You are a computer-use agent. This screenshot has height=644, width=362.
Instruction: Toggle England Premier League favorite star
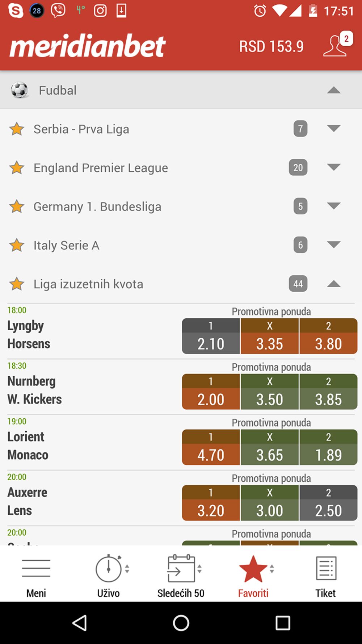point(17,168)
